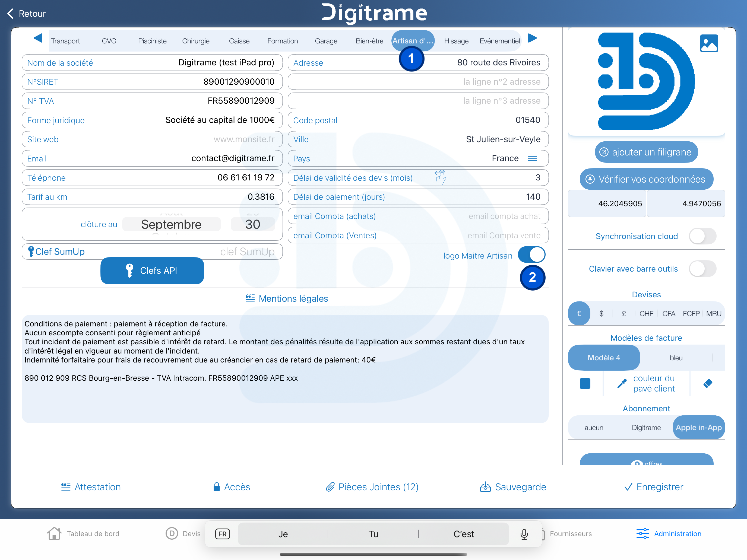Disable the logo Maitre Artisan switch
This screenshot has height=560, width=747.
point(531,255)
